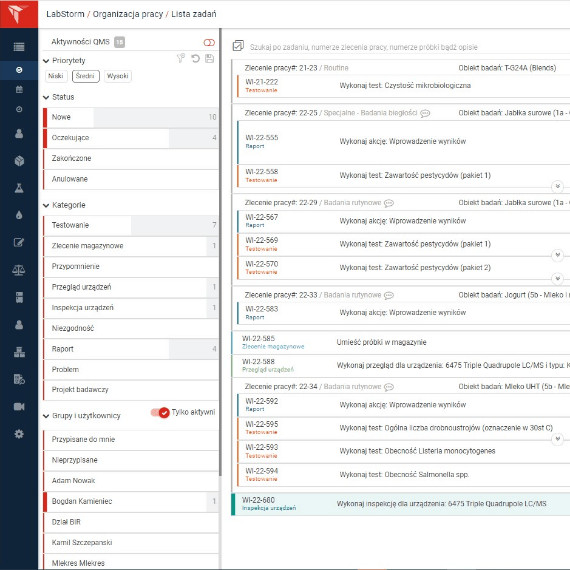Viewport: 570px width, 570px height.
Task: Open the calendar icon in the sidebar
Action: coord(19,89)
